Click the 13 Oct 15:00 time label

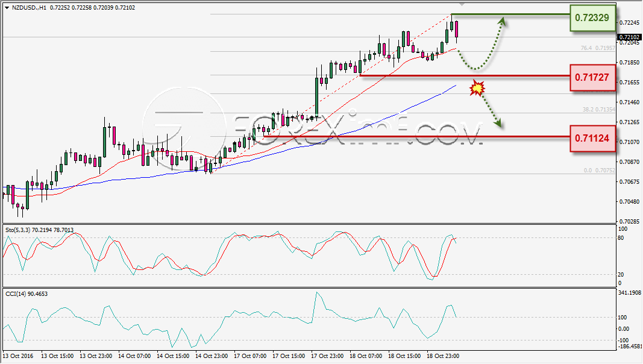[57, 356]
